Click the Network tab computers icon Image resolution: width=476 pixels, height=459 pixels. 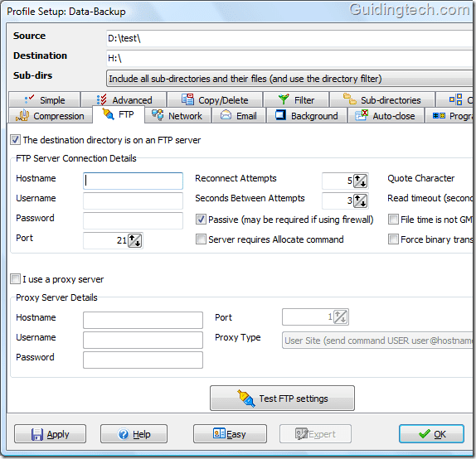click(158, 115)
